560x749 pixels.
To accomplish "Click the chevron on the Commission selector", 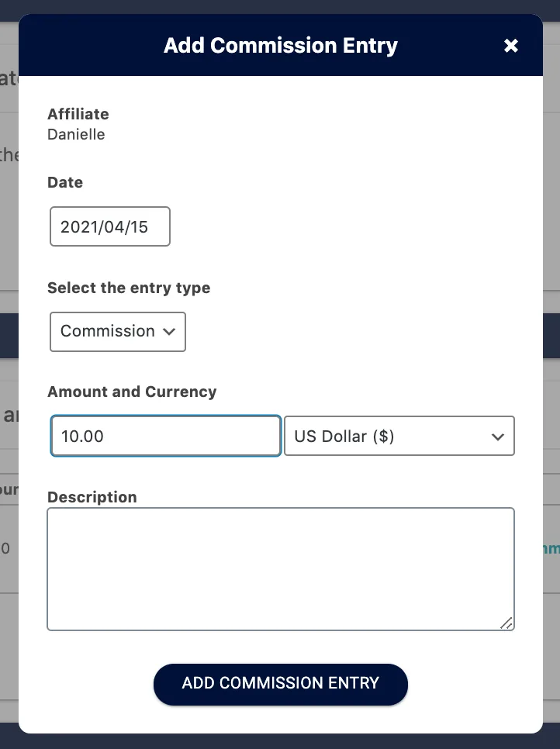I will (x=169, y=331).
